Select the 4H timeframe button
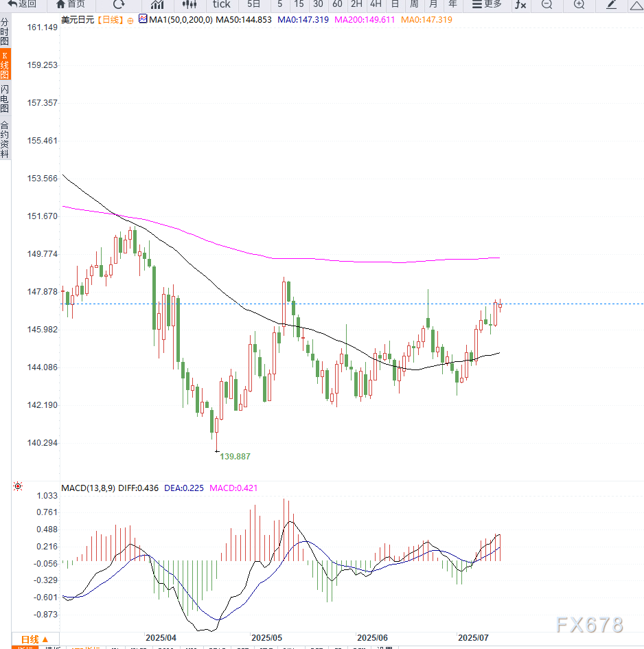Viewport: 644px width, 649px height. [376, 5]
